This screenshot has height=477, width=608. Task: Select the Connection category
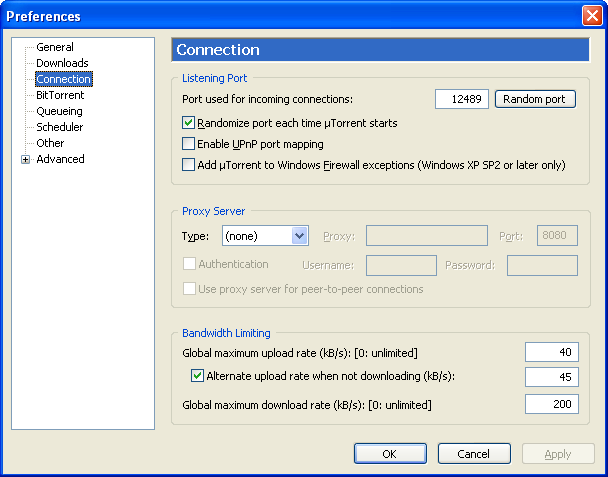point(63,79)
